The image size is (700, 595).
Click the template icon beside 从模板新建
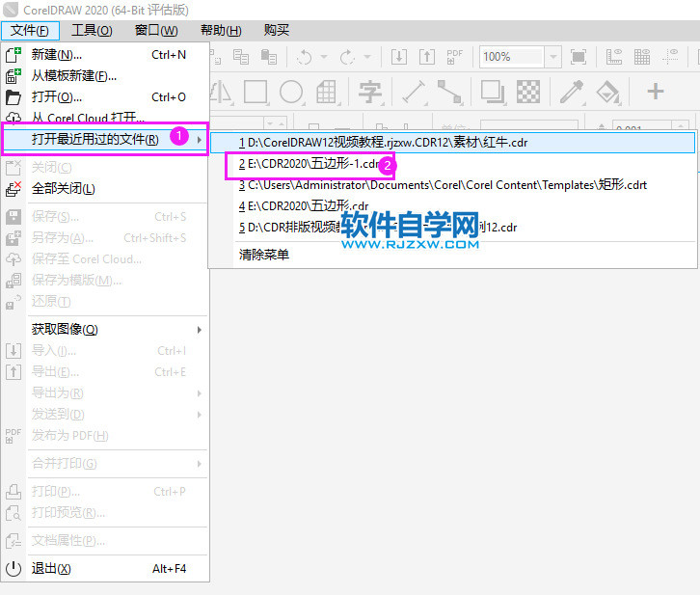pos(13,76)
